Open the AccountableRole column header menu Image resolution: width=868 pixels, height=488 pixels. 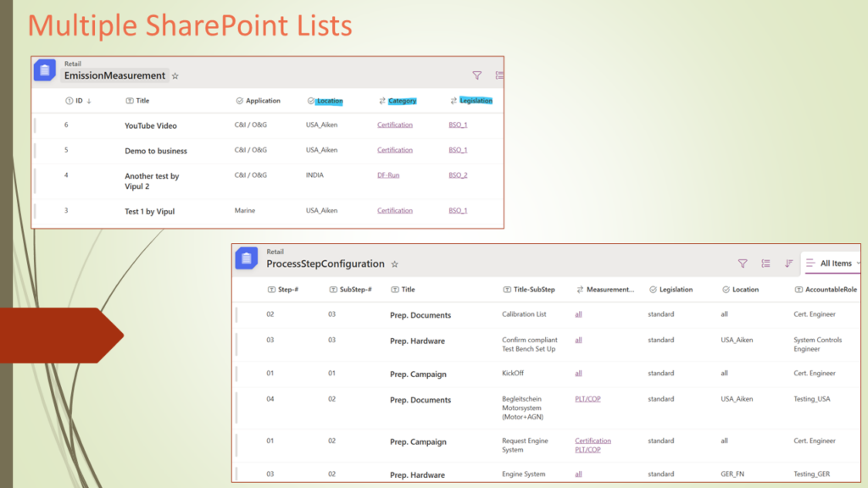pos(826,290)
